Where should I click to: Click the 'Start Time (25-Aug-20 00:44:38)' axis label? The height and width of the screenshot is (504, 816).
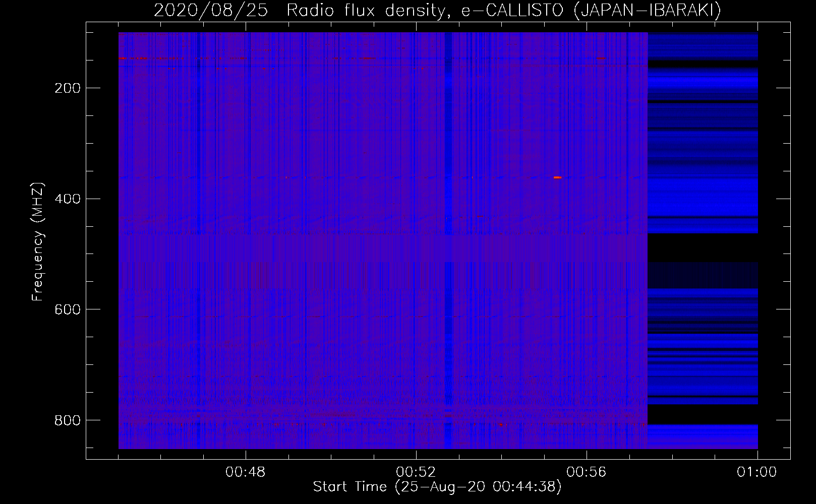tap(437, 487)
